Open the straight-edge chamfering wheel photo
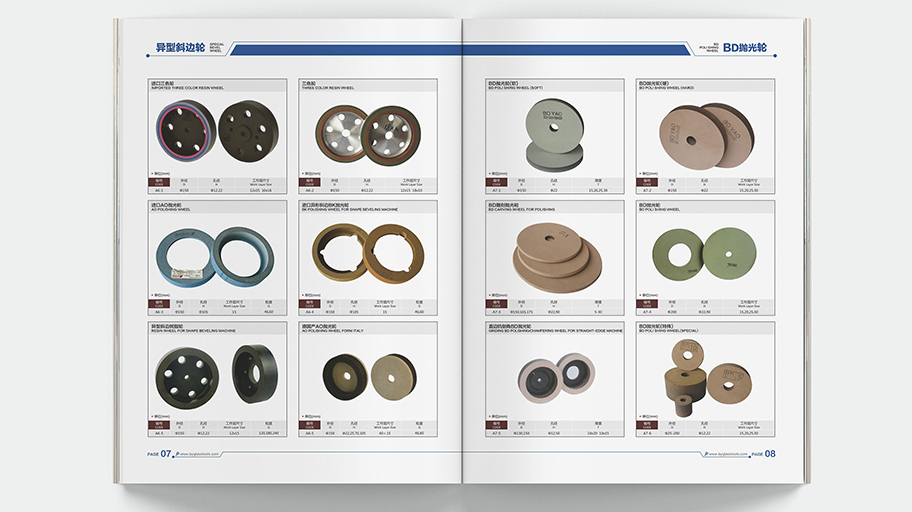912x512 pixels. (x=557, y=377)
